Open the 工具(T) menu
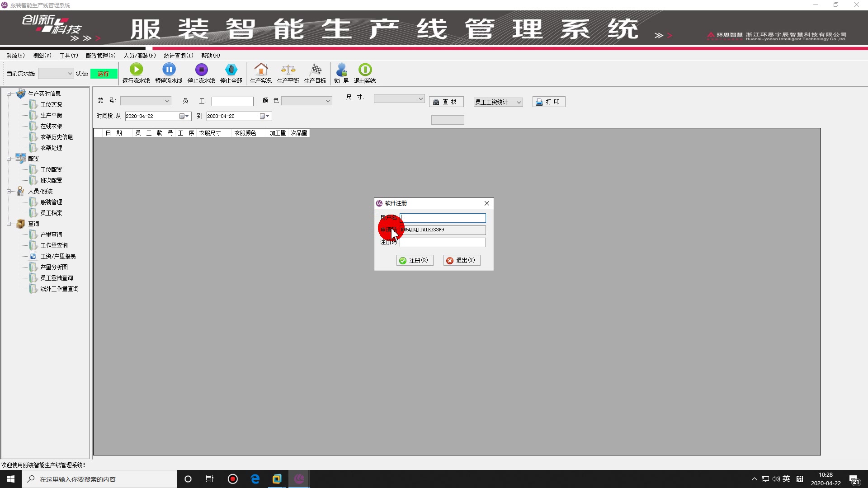 pos(69,56)
